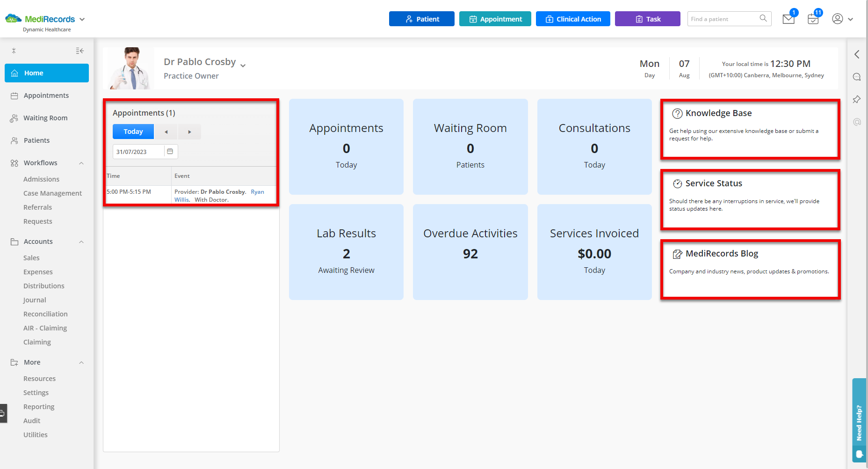The image size is (868, 469).
Task: Open Utilities menu item
Action: [x=36, y=435]
